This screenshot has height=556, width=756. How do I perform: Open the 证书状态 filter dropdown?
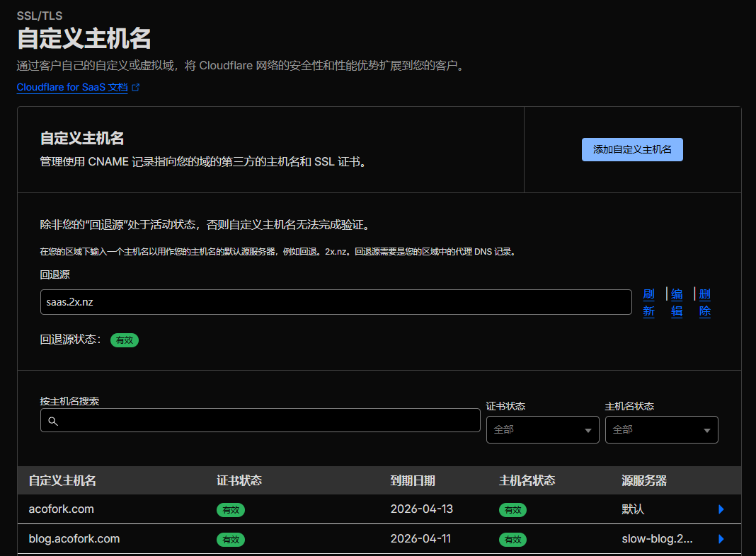click(542, 430)
